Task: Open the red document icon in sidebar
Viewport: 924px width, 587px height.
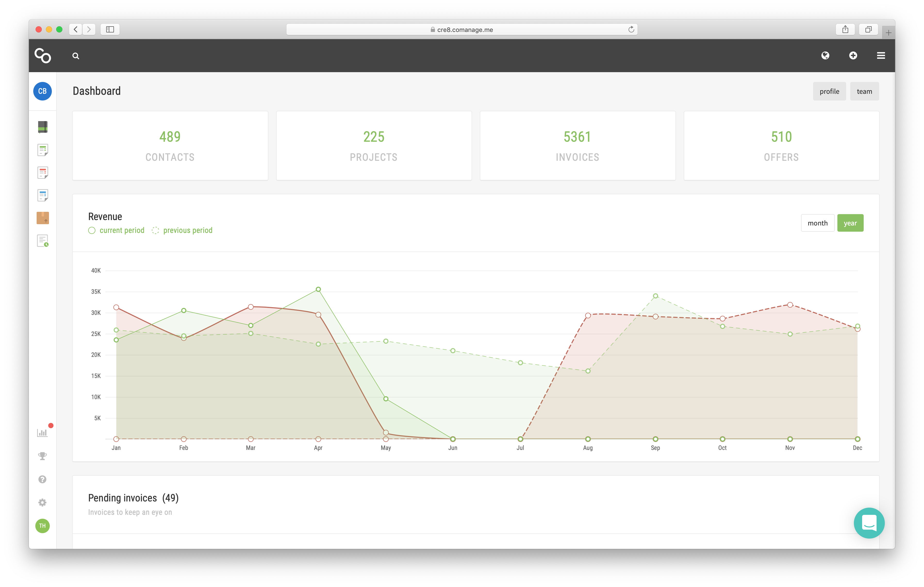Action: (43, 173)
